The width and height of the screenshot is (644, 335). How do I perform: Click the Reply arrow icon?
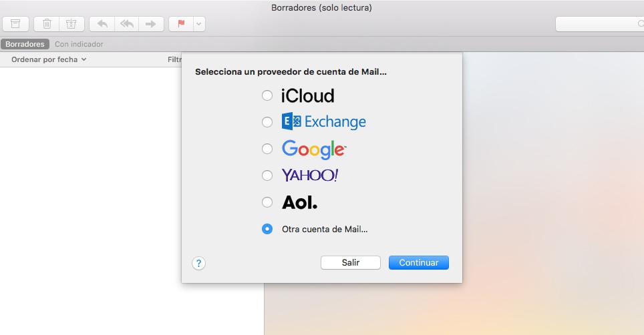[x=102, y=24]
